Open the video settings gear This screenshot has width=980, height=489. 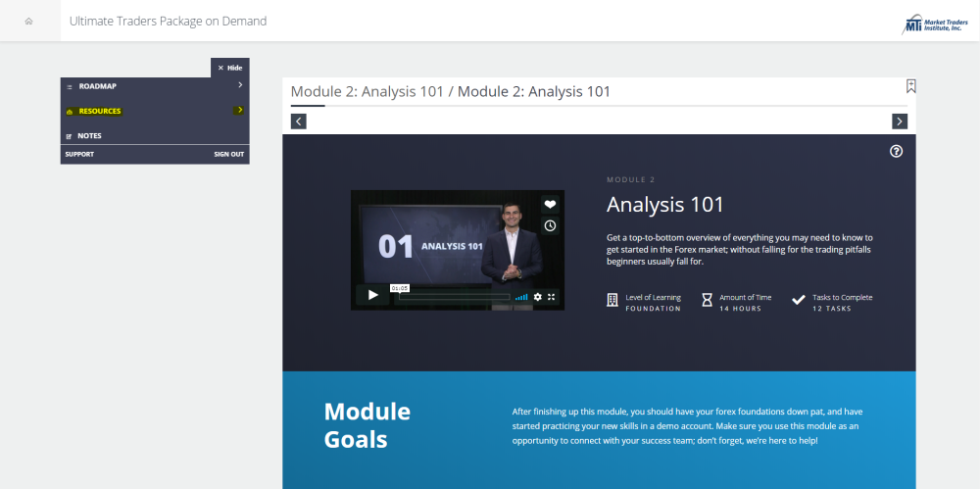pyautogui.click(x=537, y=297)
